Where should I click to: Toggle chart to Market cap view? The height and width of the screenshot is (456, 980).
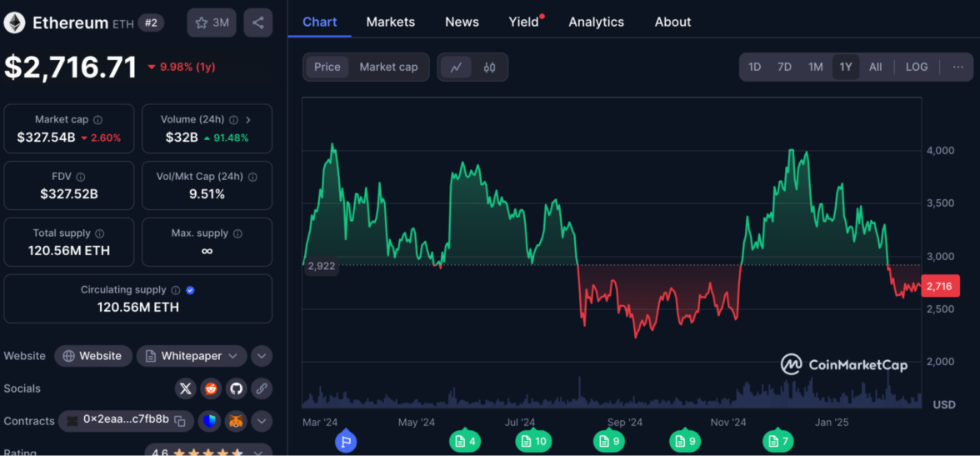pos(388,67)
